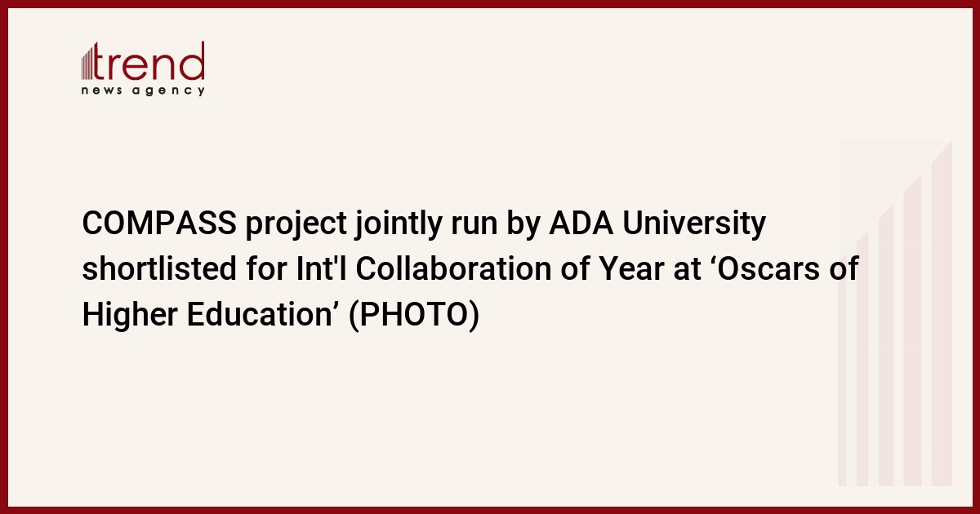Screen dimensions: 980x514
Task: Click the dark red top border
Action: (x=490, y=3)
